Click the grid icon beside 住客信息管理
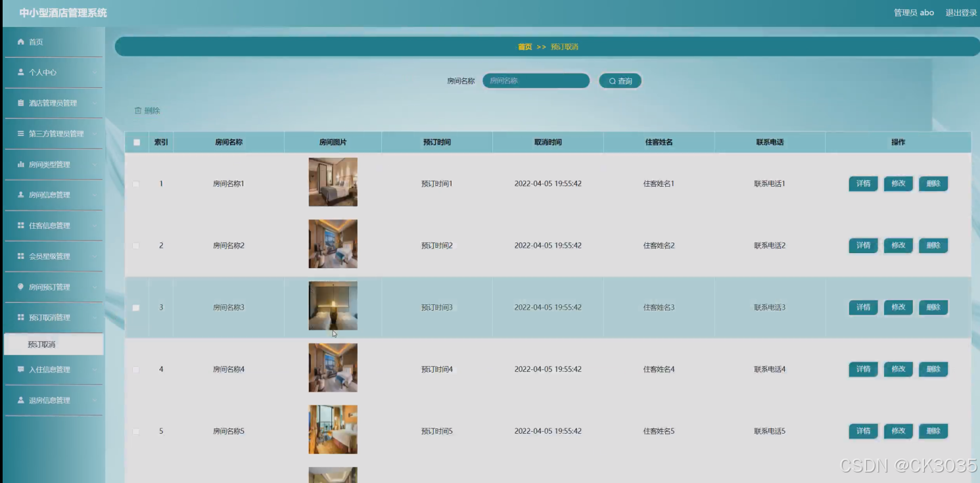980x483 pixels. coord(20,225)
